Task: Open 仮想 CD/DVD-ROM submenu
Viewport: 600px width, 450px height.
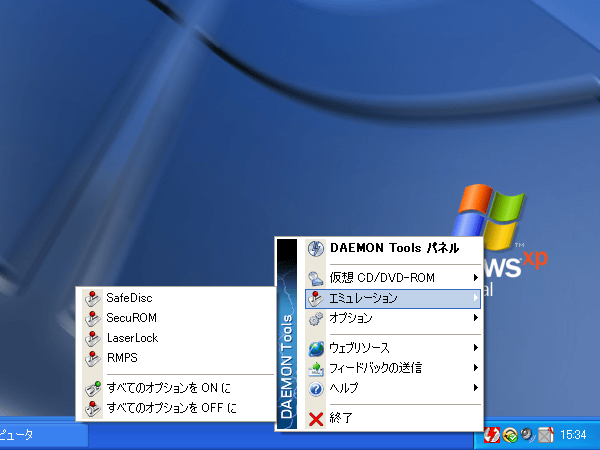Action: coord(393,277)
